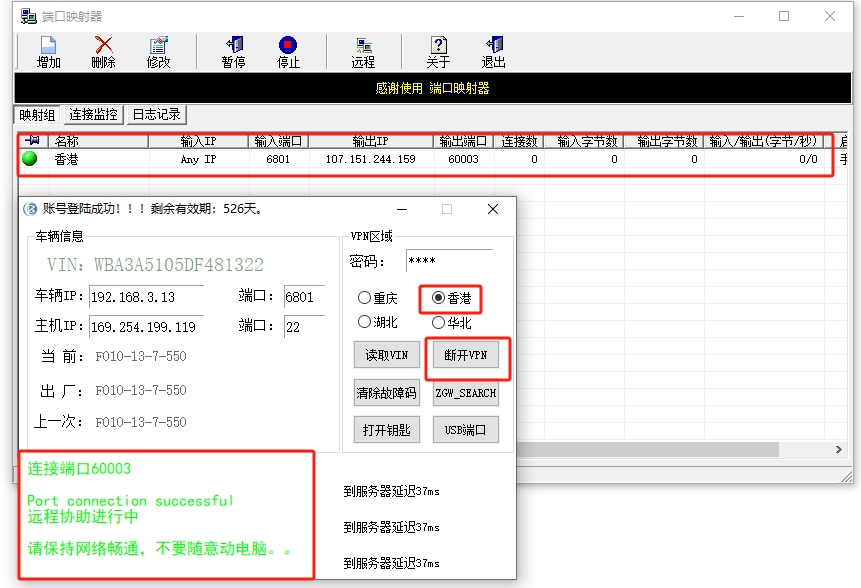Open the 关于 (About) help icon
The image size is (861, 588).
pos(438,46)
